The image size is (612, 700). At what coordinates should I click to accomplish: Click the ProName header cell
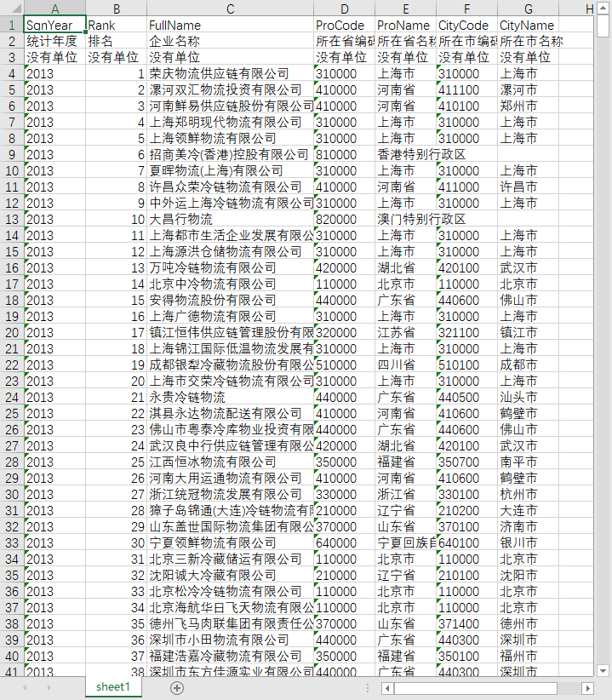click(x=405, y=25)
